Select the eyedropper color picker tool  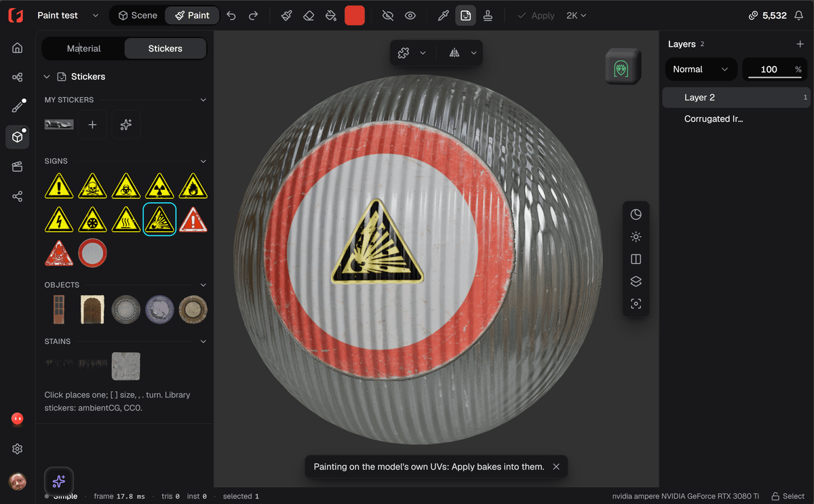pos(444,16)
